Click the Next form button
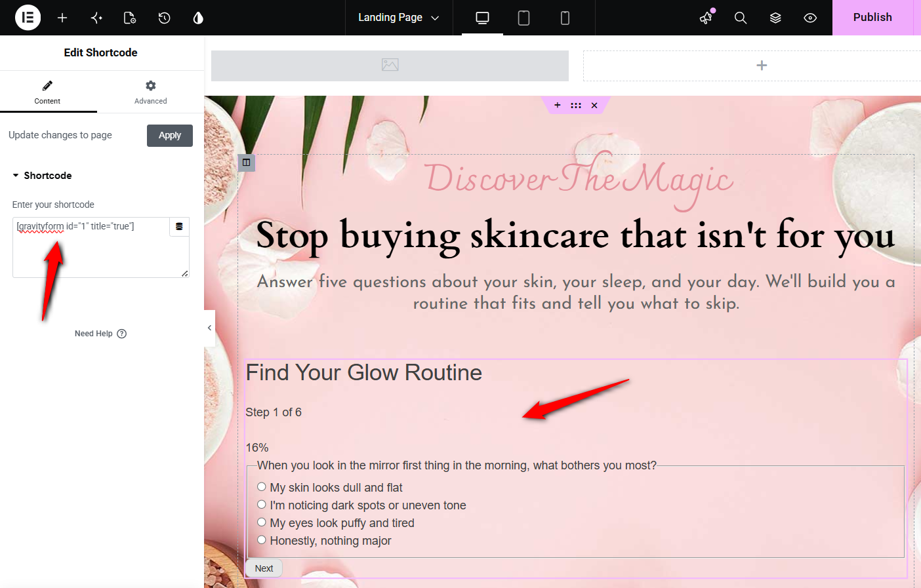 [x=264, y=568]
